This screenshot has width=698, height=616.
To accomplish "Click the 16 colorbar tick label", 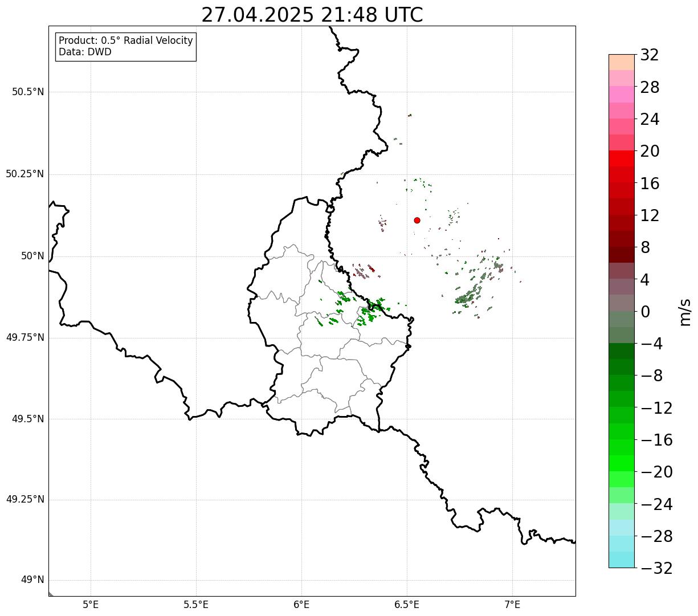I will pos(650,183).
